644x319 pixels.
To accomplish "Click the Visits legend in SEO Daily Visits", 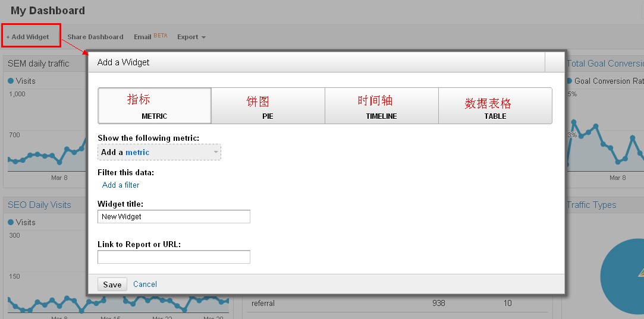I will pos(22,222).
